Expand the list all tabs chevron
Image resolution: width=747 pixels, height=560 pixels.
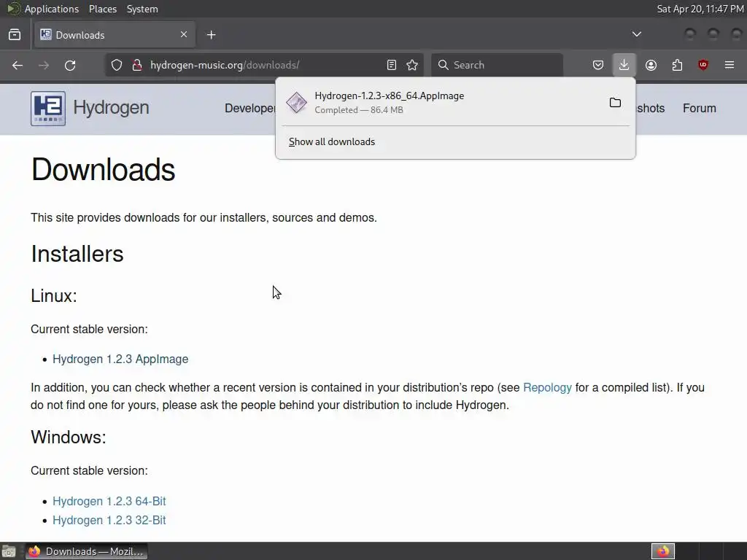(x=636, y=34)
